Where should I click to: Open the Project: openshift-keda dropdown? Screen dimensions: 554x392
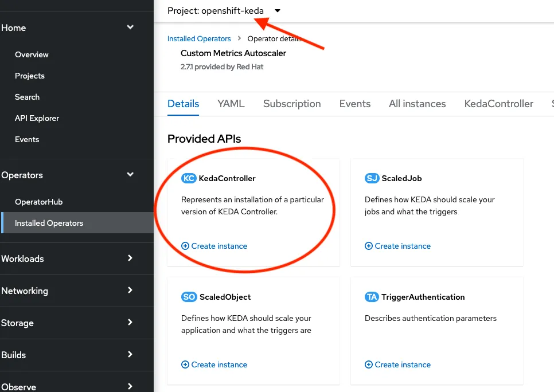(x=224, y=10)
